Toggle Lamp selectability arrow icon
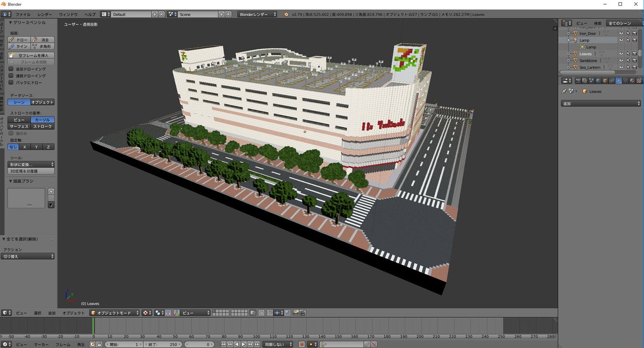 coord(628,40)
